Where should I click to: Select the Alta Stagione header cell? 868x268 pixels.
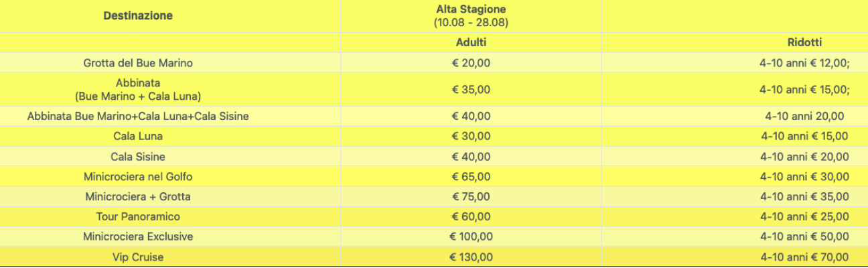(471, 16)
